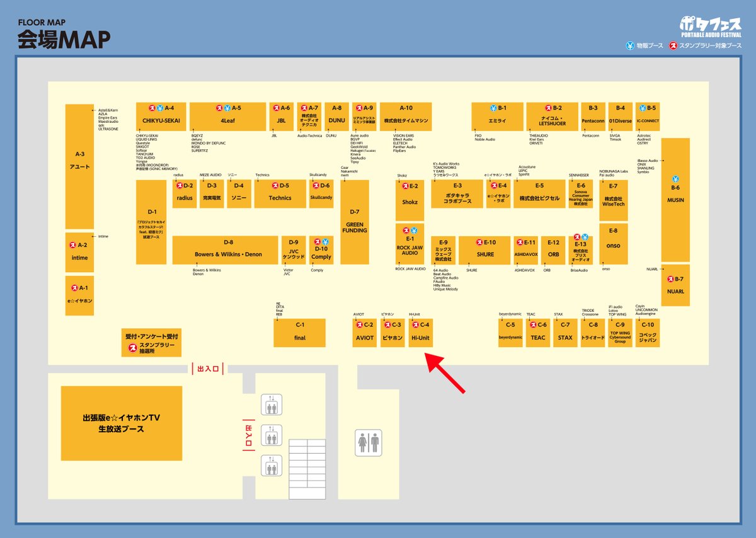Viewport: 756px width, 538px height.
Task: Click the stamp icon on booth A-6 JBL
Action: [276, 108]
